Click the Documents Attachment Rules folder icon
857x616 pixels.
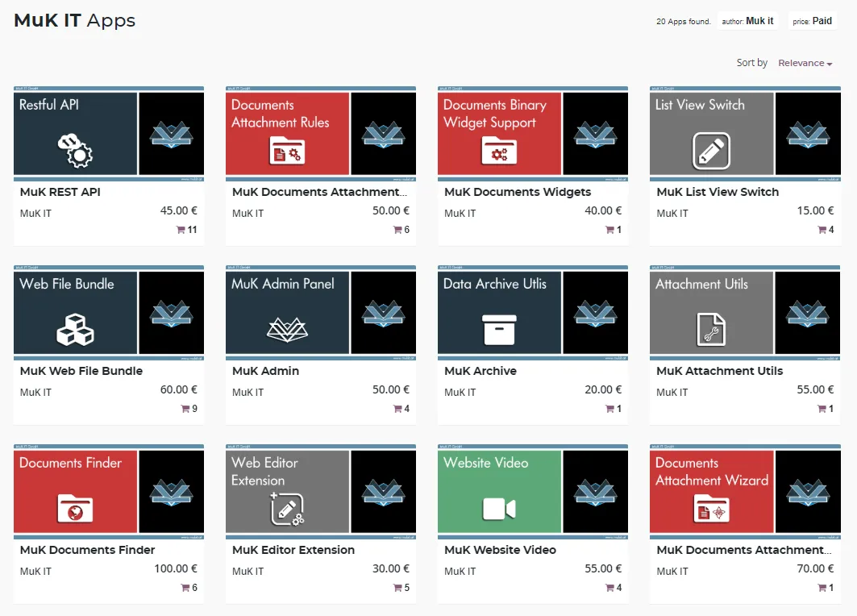point(287,150)
